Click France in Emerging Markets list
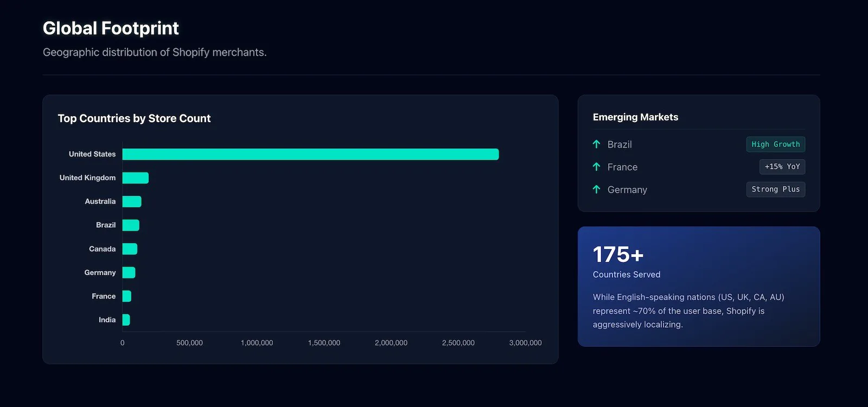The width and height of the screenshot is (868, 407). [x=622, y=167]
